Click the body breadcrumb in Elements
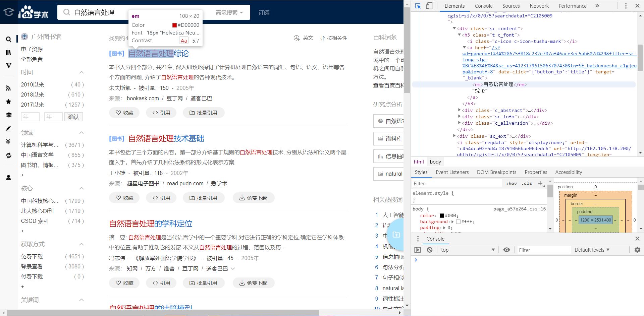 tap(435, 162)
